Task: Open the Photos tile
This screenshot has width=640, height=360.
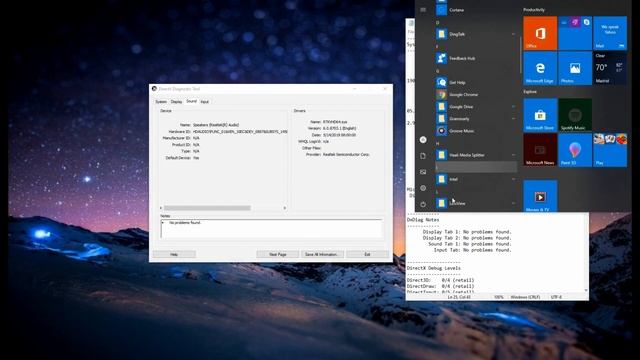Action: pos(575,68)
